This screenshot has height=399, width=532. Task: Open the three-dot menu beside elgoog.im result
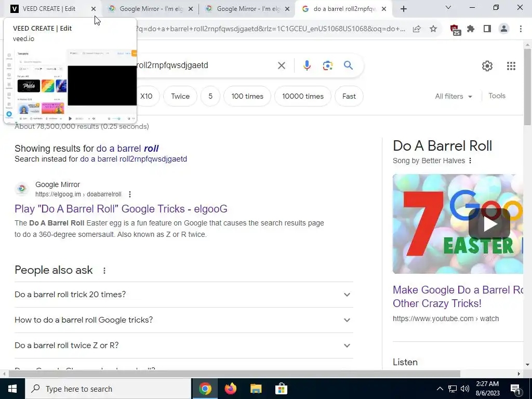(x=129, y=194)
